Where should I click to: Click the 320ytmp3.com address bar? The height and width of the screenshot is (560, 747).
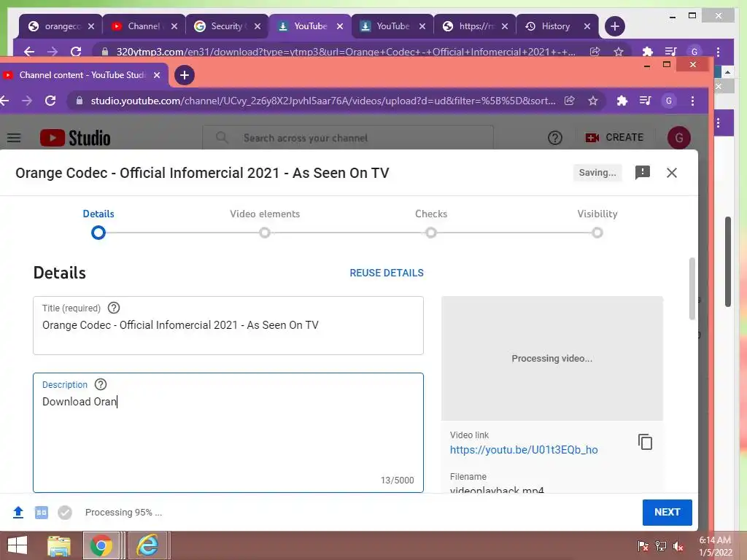click(345, 52)
